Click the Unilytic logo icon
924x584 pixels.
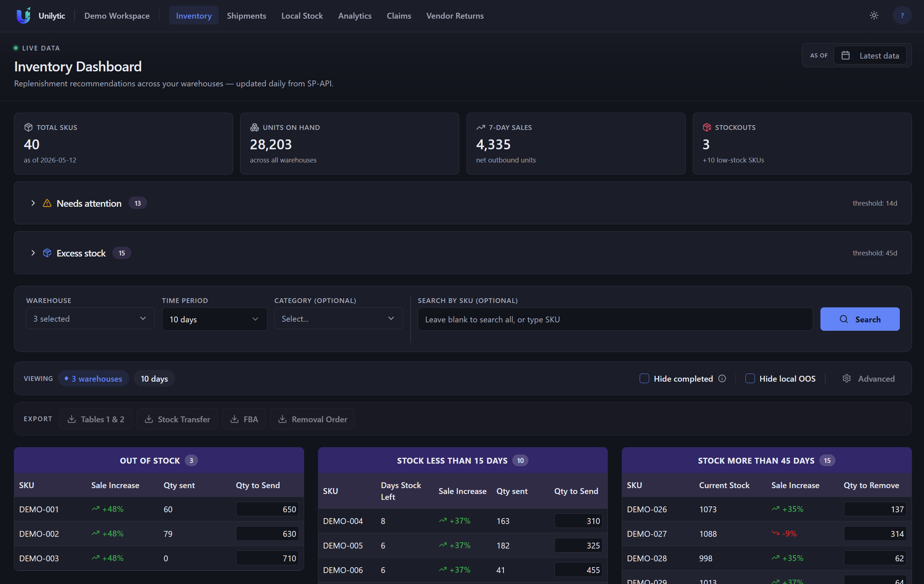pos(23,15)
